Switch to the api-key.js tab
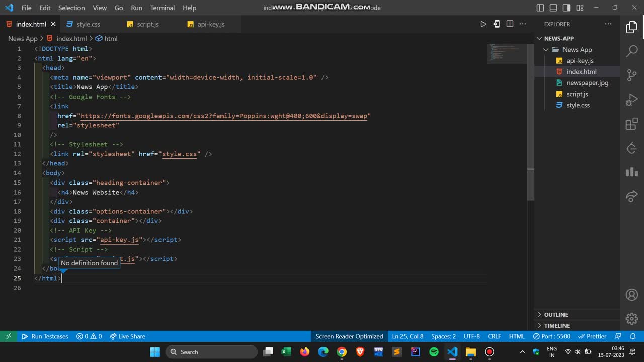Image resolution: width=644 pixels, height=362 pixels. coord(211,24)
